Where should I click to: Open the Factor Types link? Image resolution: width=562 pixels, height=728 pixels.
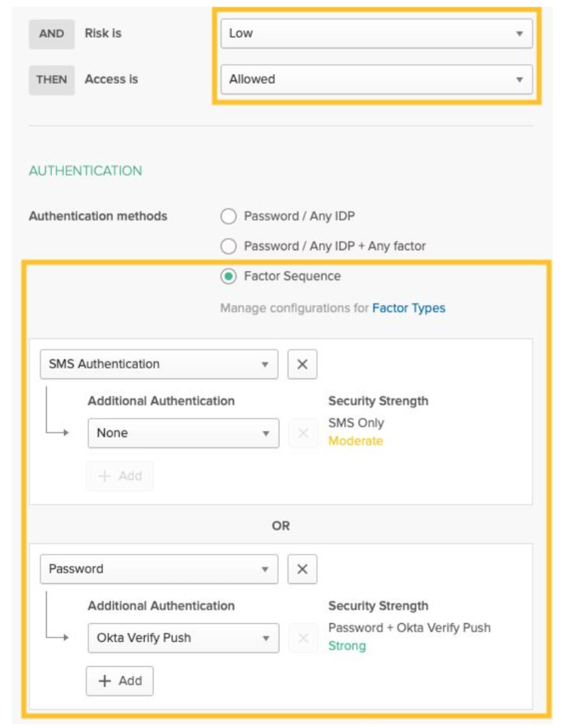pos(408,308)
